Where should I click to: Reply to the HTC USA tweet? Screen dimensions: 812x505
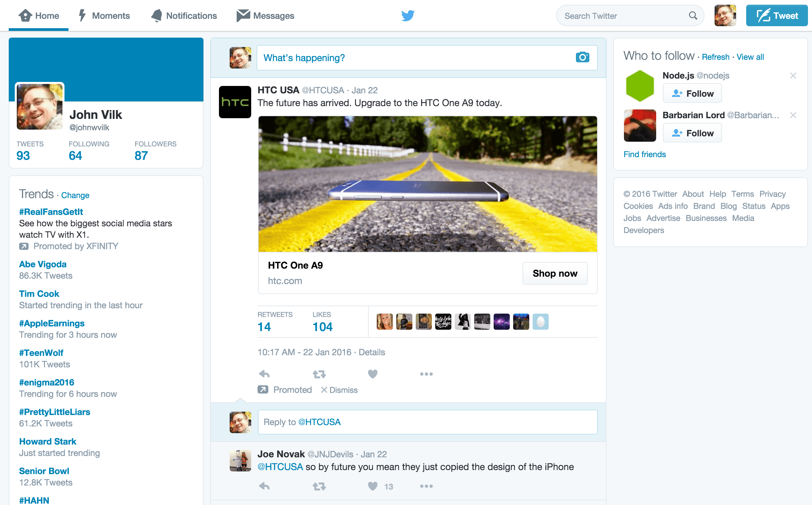[x=264, y=374]
